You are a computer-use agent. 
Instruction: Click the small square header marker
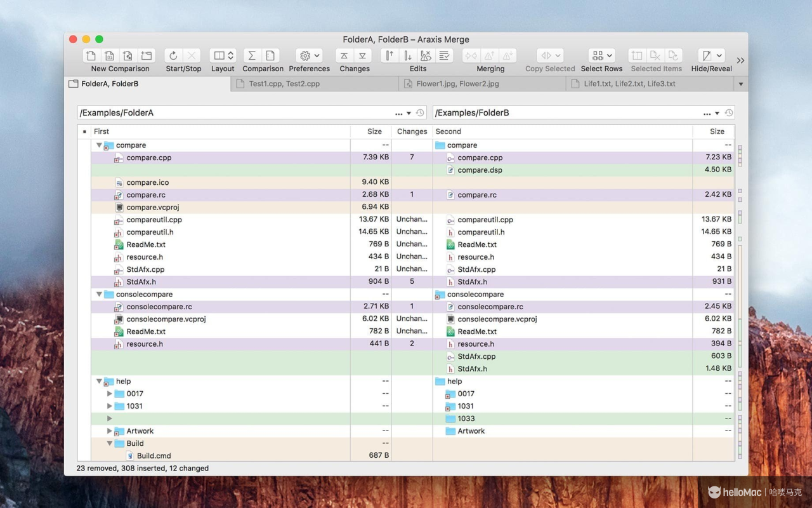coord(84,131)
